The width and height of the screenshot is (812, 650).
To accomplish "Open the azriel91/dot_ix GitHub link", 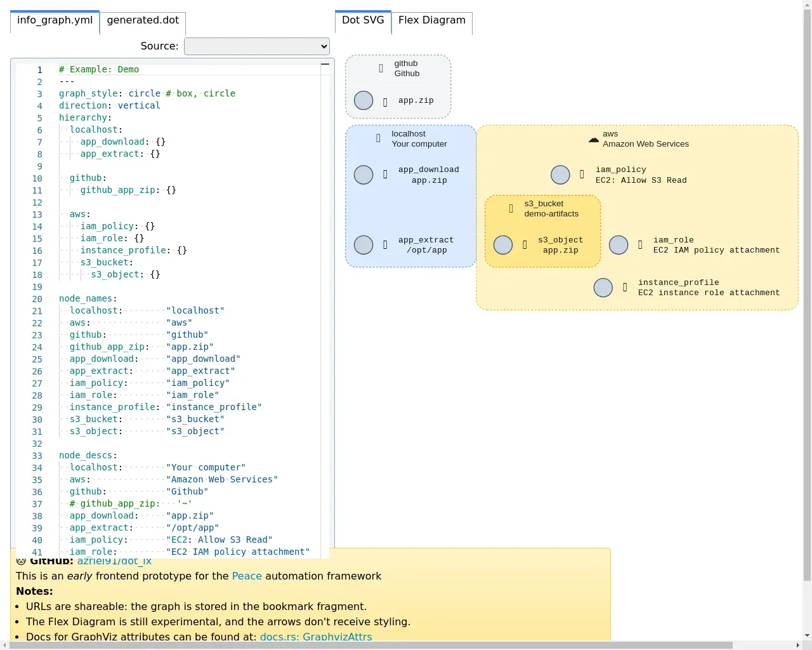I will point(114,561).
